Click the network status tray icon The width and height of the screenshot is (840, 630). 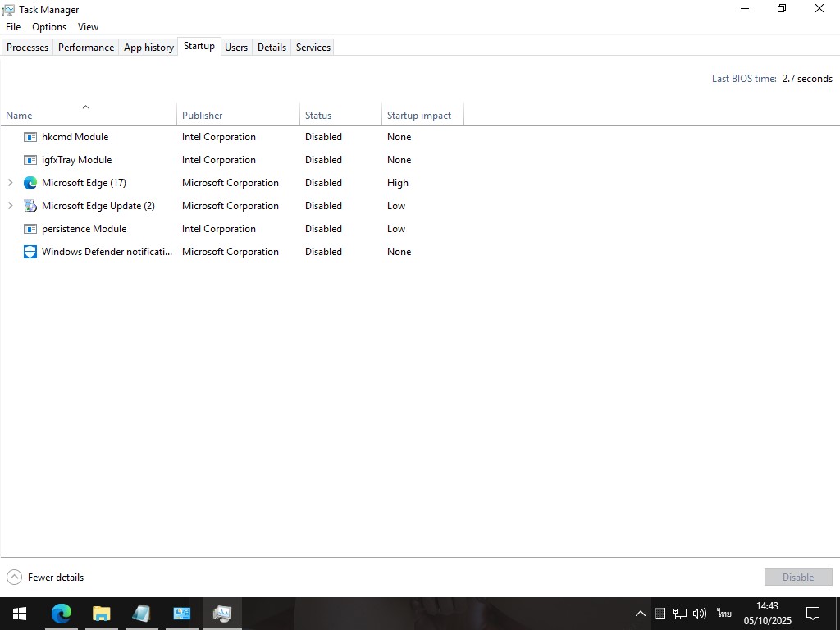pyautogui.click(x=680, y=614)
